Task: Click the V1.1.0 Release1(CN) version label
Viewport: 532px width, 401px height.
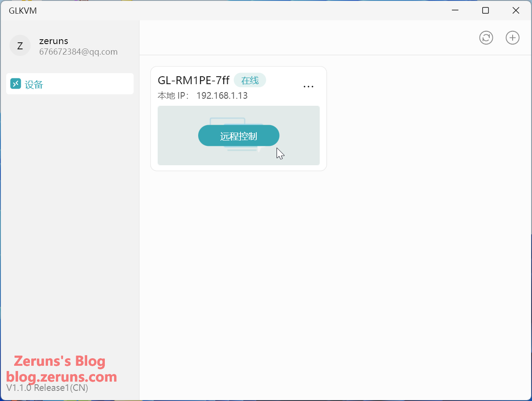Action: click(x=47, y=388)
